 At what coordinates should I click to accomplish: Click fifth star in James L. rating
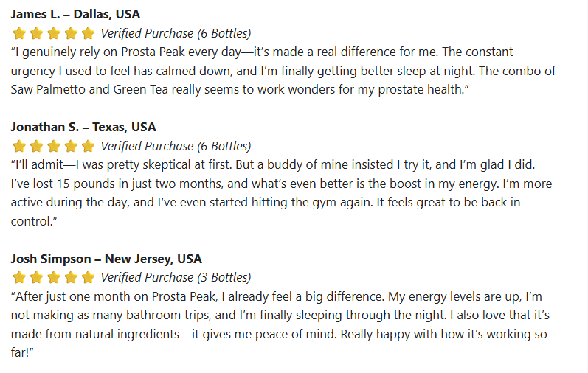click(89, 33)
